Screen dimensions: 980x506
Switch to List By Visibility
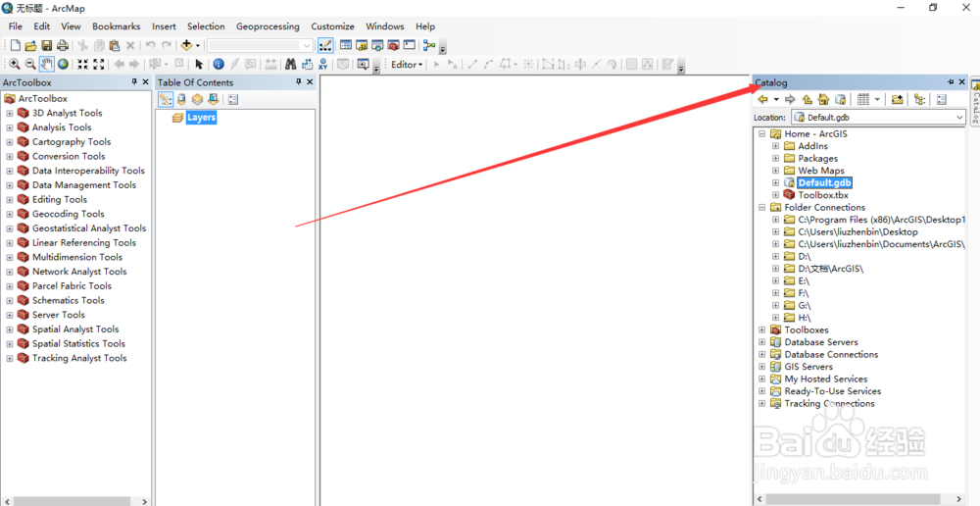click(x=198, y=99)
